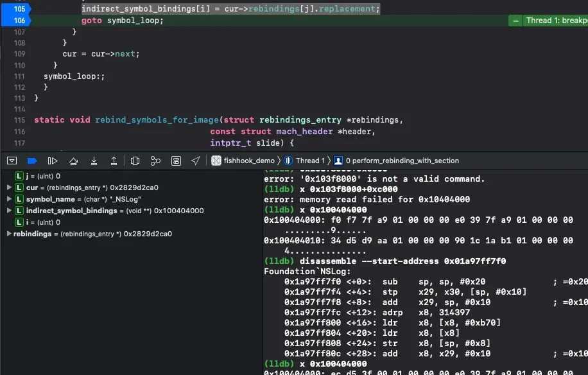Click the 'adrp x8, 314397' disassembly line
Image resolution: width=588 pixels, height=375 pixels.
[377, 312]
